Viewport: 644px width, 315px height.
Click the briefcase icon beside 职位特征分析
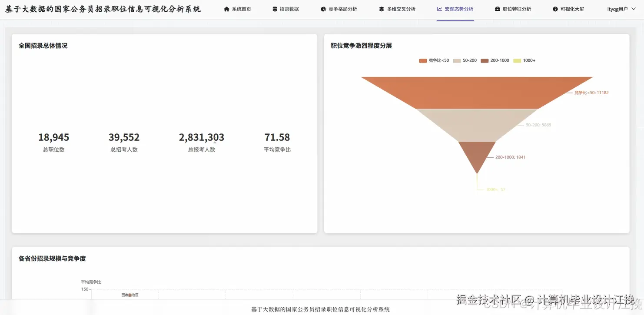pos(498,9)
